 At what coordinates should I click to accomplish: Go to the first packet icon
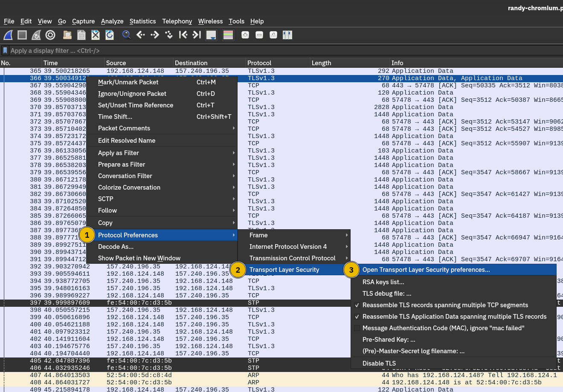click(183, 35)
